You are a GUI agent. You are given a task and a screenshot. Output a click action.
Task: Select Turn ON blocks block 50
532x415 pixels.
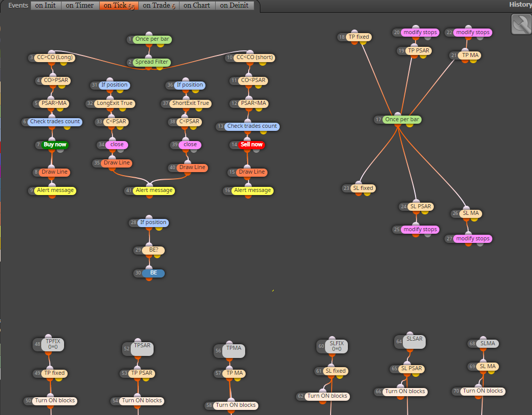point(54,401)
